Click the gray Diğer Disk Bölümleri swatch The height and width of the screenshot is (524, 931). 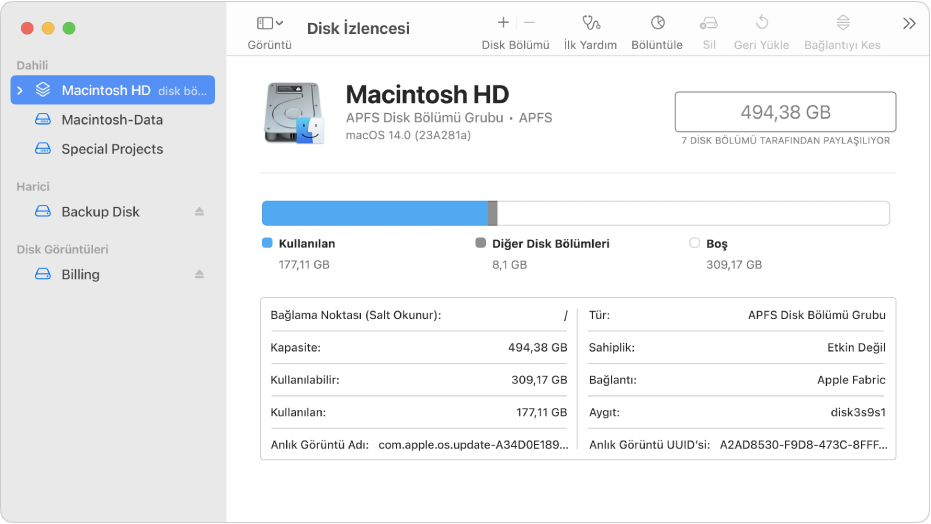(x=481, y=243)
